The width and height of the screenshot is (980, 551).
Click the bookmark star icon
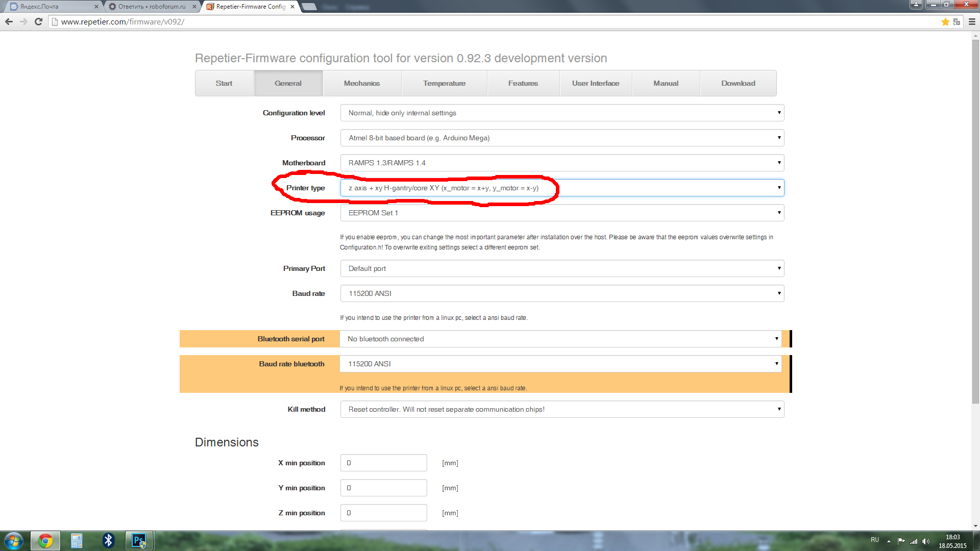(x=945, y=21)
